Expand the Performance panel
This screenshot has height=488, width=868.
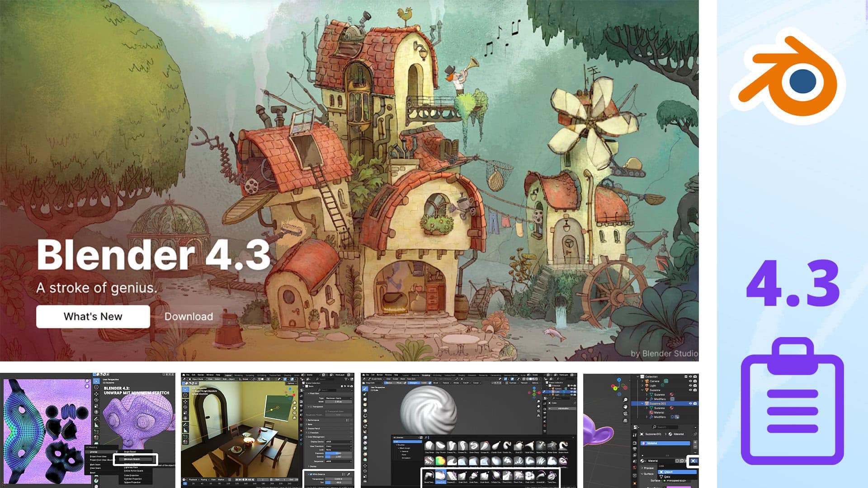pos(313,420)
